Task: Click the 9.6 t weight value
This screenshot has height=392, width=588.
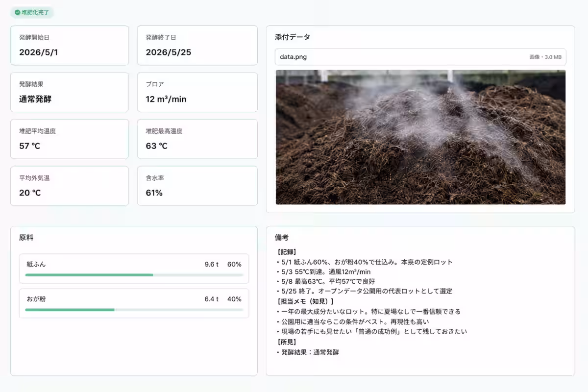Action: click(x=212, y=265)
